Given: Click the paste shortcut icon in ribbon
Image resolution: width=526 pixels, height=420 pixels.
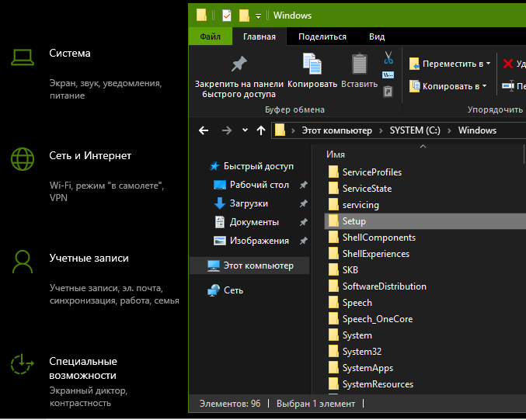Looking at the screenshot, I should click(x=388, y=92).
